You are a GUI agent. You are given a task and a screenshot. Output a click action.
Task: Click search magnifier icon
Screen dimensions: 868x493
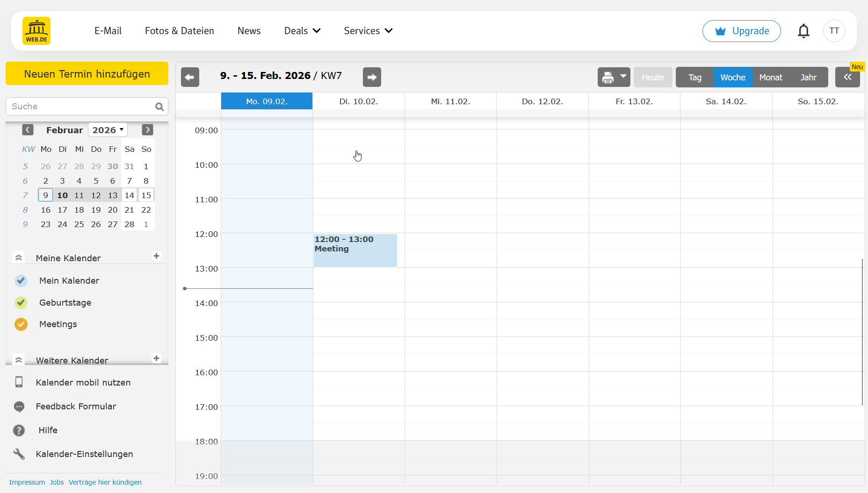tap(159, 107)
